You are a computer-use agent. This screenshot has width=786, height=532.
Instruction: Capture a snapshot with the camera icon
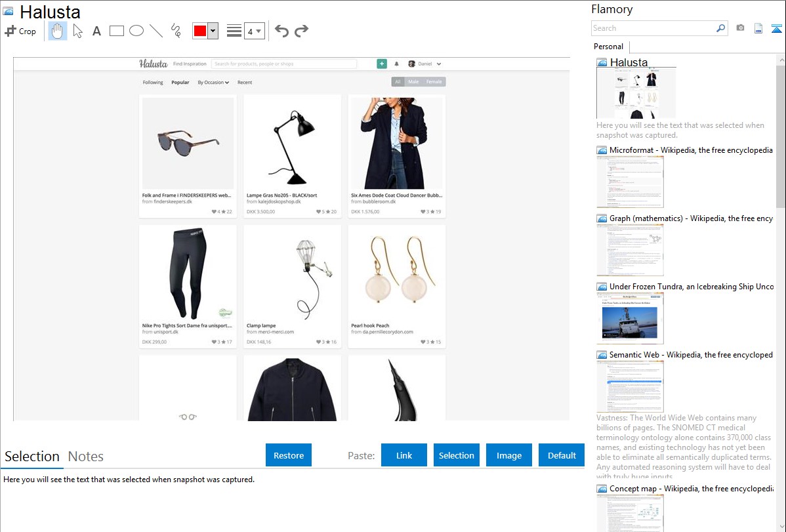740,28
